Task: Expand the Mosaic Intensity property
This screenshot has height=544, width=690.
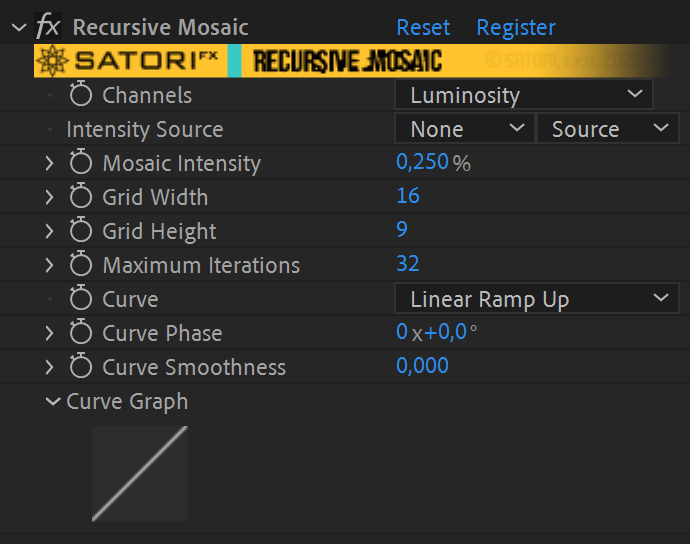Action: [x=49, y=163]
